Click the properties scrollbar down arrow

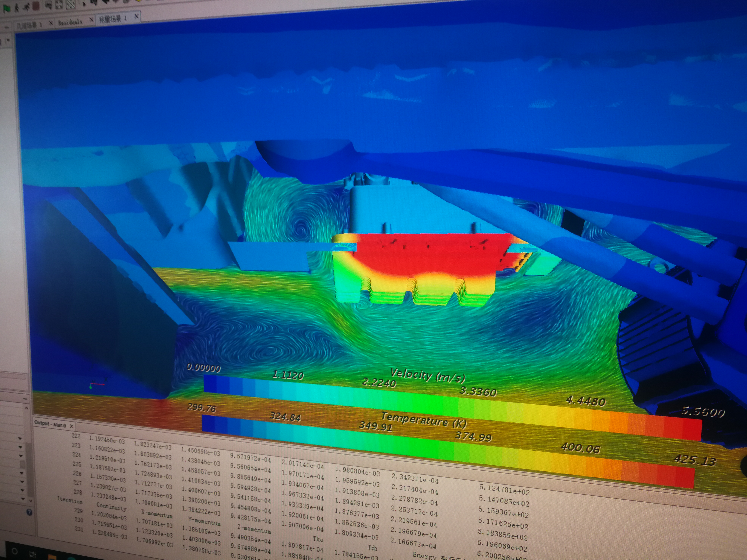31,501
